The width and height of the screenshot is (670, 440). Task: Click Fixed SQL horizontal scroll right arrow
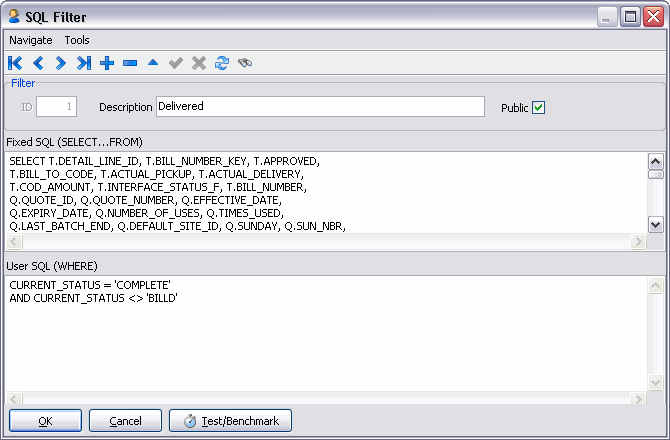point(638,241)
